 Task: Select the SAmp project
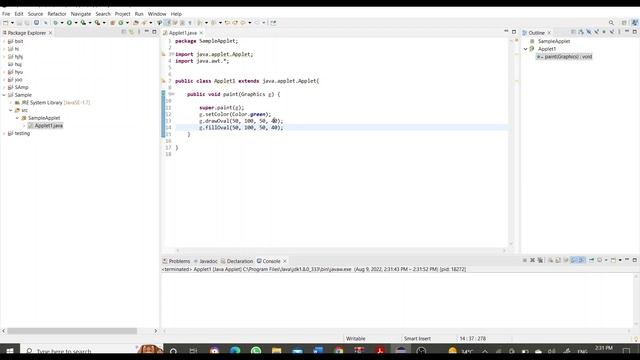tap(18, 87)
